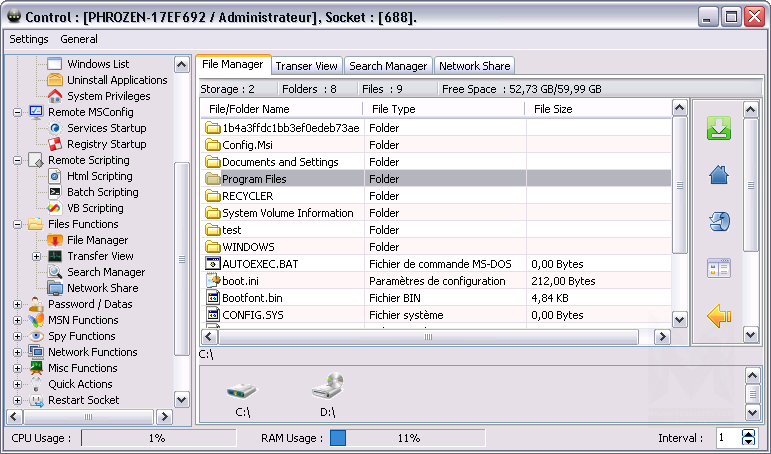This screenshot has height=454, width=771.
Task: Click the list view layout icon
Action: [719, 268]
